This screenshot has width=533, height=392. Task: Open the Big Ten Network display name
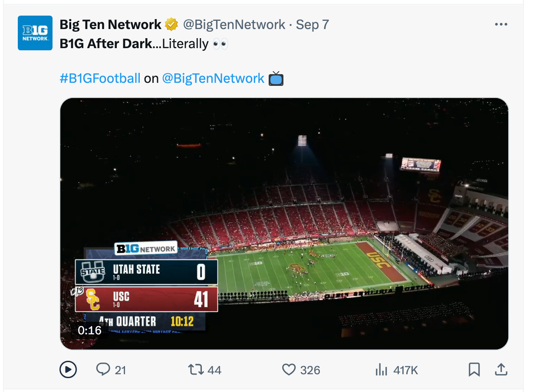110,25
